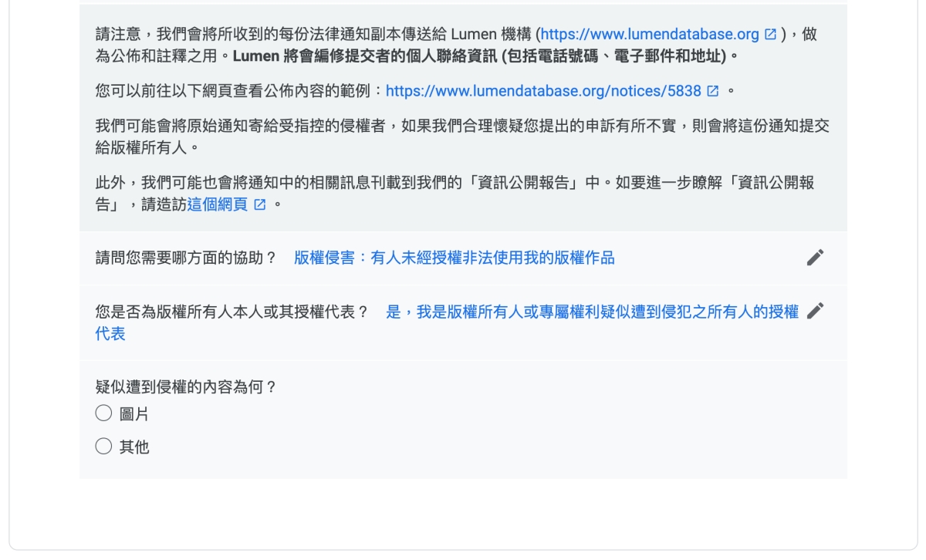Image resolution: width=926 pixels, height=560 pixels.
Task: Click the answer 版權侵害:有人未經授權非法使用我的版權作品
Action: (x=455, y=258)
